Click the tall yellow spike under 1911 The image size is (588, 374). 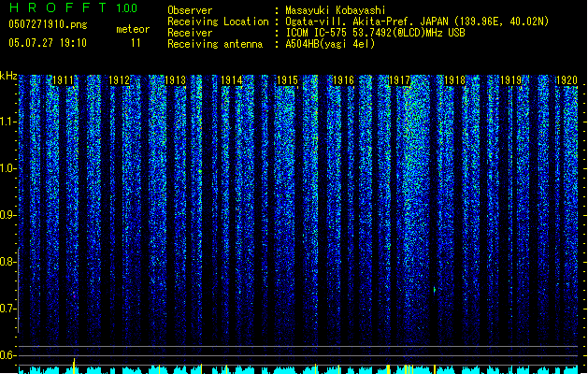pos(74,367)
